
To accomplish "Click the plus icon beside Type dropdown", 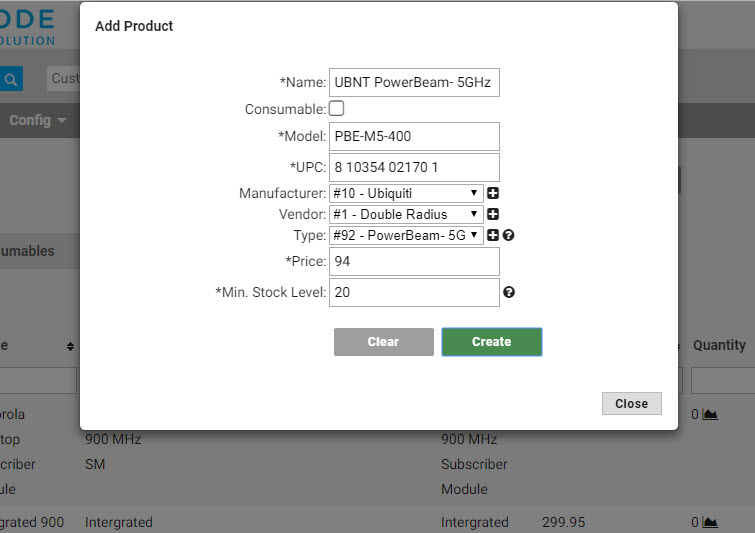I will click(493, 235).
